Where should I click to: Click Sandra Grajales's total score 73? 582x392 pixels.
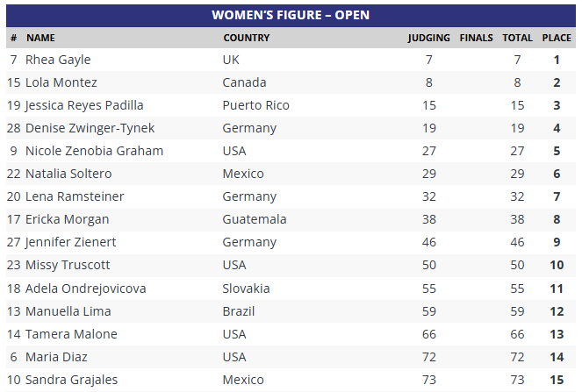pos(517,380)
